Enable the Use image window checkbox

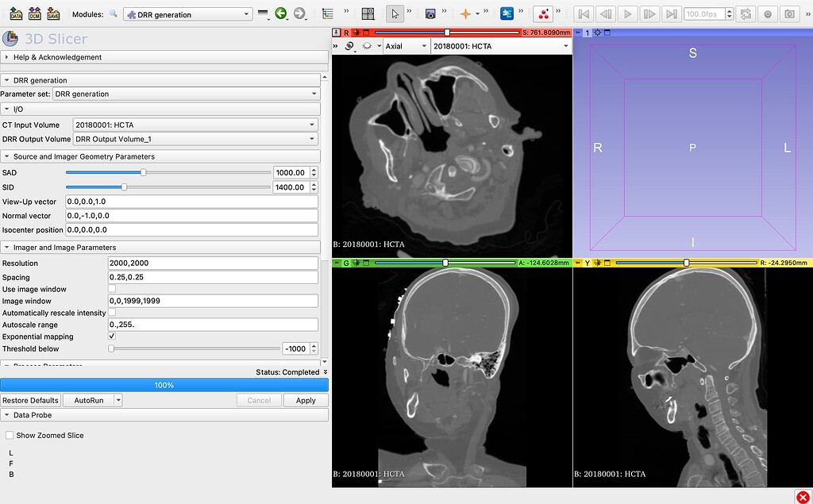coord(111,289)
